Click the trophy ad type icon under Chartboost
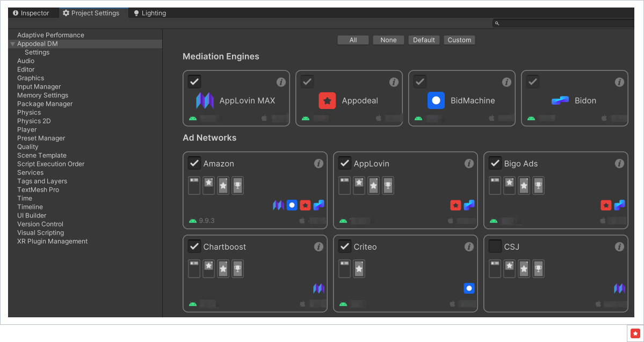The image size is (644, 342). [237, 268]
